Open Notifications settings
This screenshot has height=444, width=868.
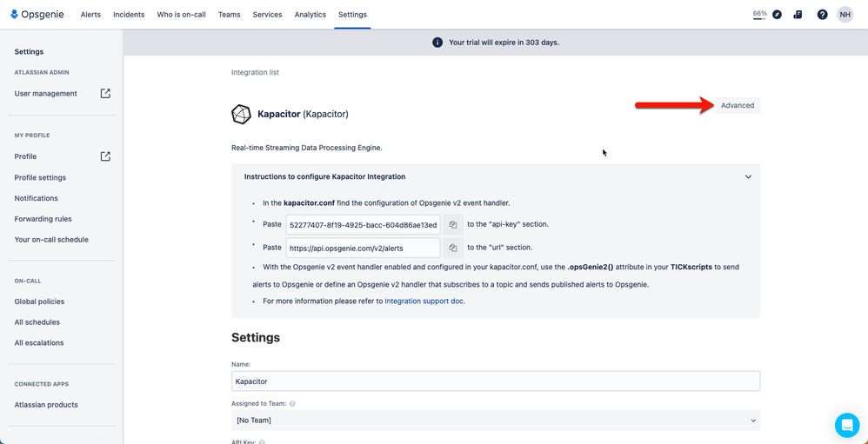36,198
